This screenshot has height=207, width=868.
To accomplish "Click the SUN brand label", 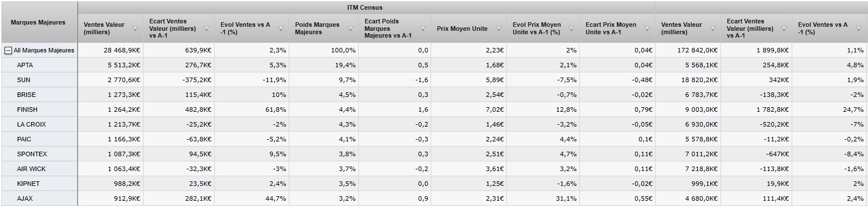I will pyautogui.click(x=24, y=80).
